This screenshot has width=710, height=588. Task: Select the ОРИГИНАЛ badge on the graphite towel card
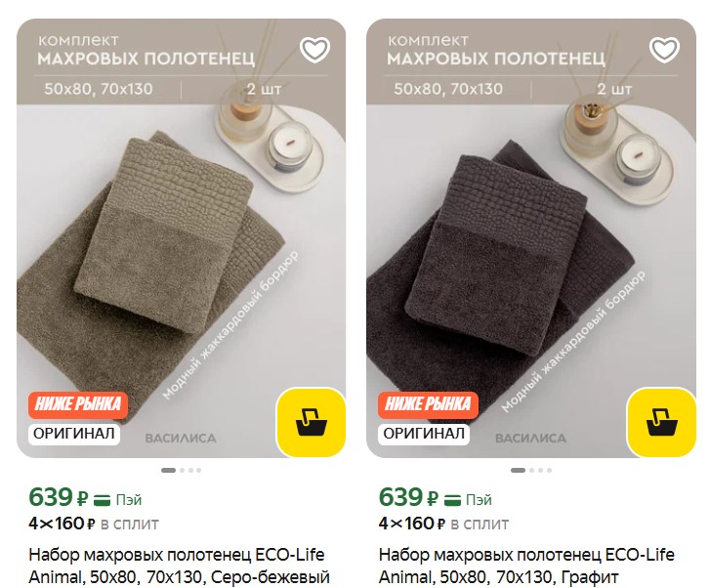click(424, 434)
